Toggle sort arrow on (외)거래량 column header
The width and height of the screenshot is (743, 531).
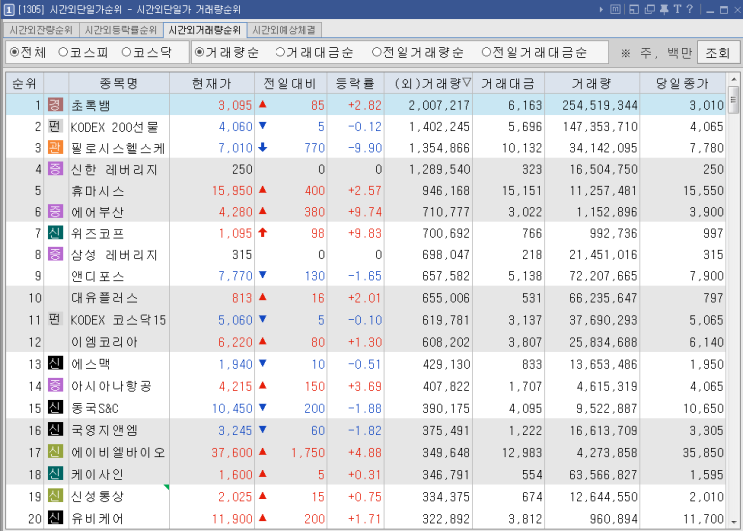tap(467, 83)
